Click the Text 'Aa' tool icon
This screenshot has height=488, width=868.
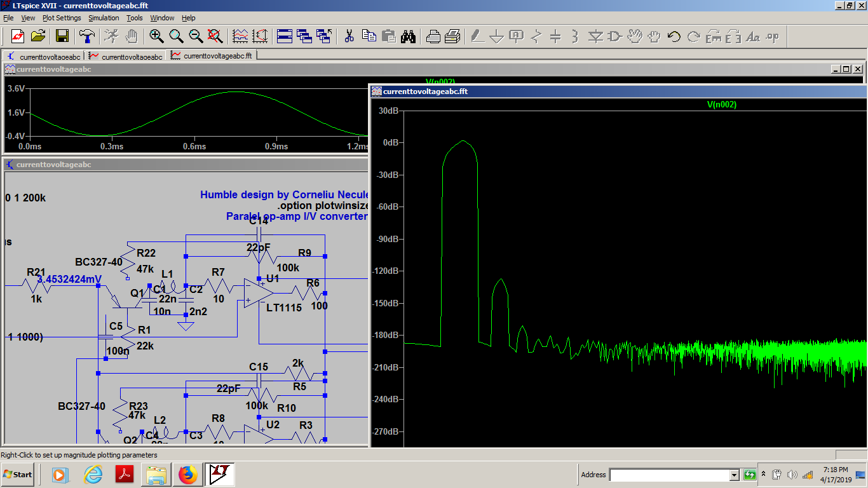753,36
